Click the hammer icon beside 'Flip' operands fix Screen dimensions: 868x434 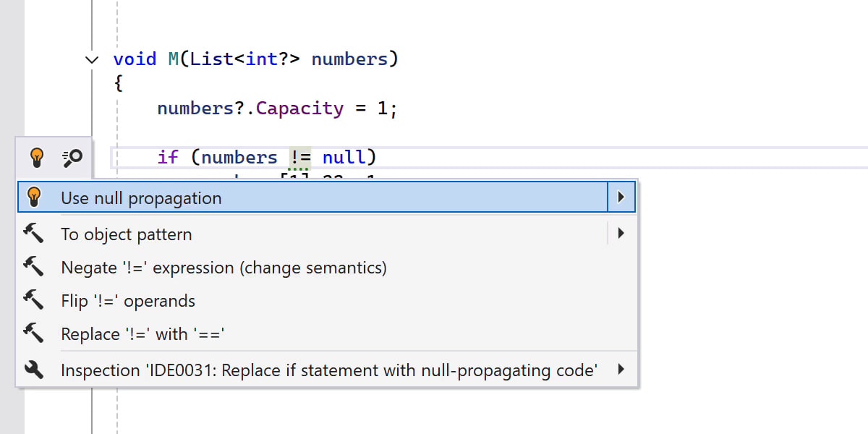point(34,300)
